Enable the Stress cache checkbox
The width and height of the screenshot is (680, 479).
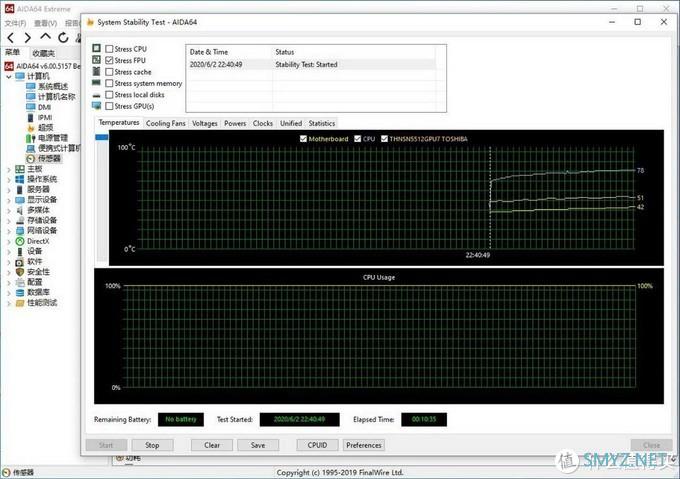(x=109, y=72)
